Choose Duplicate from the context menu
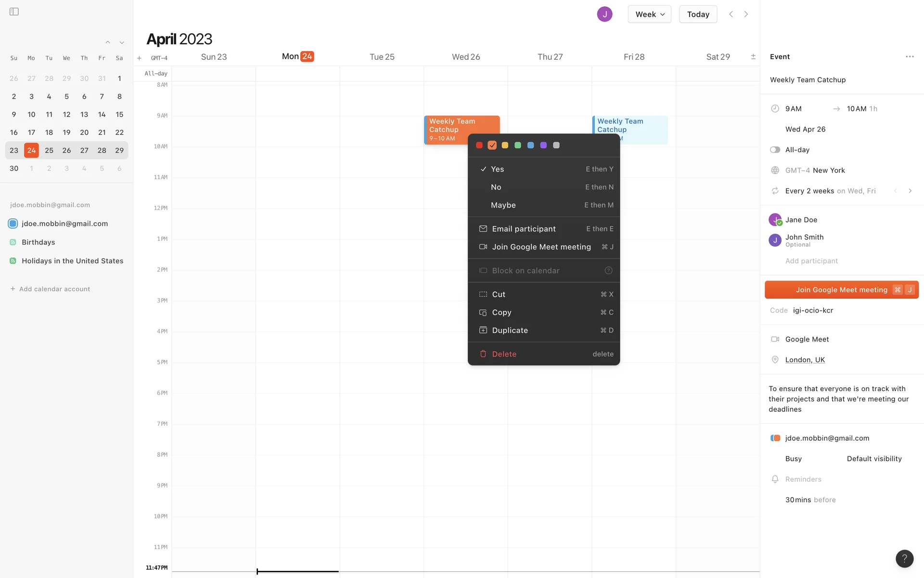The height and width of the screenshot is (578, 924). (510, 330)
